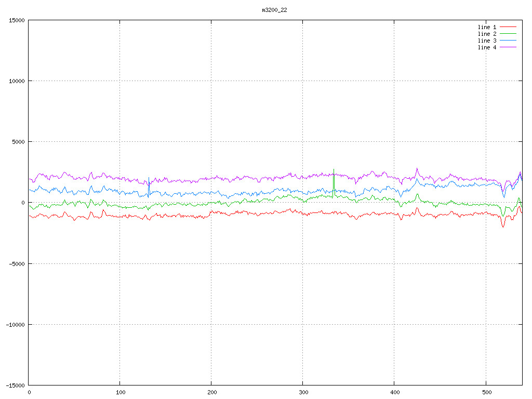Viewport: 532px width, 399px height.
Task: Click the x-axis label 200
Action: point(212,393)
